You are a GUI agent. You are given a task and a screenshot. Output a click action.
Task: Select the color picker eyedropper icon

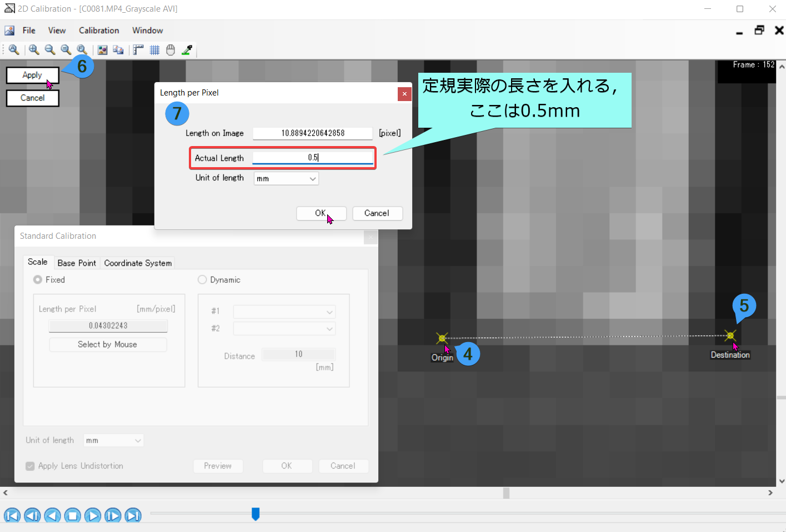[187, 50]
